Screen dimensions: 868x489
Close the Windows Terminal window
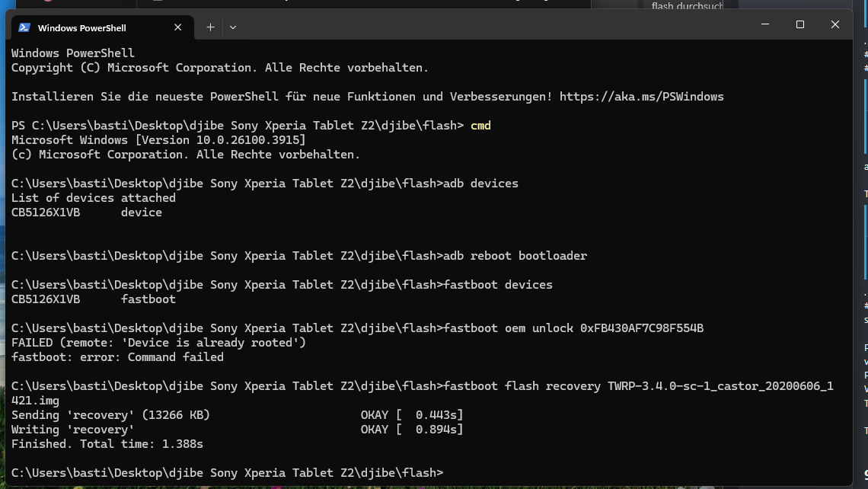click(x=835, y=24)
